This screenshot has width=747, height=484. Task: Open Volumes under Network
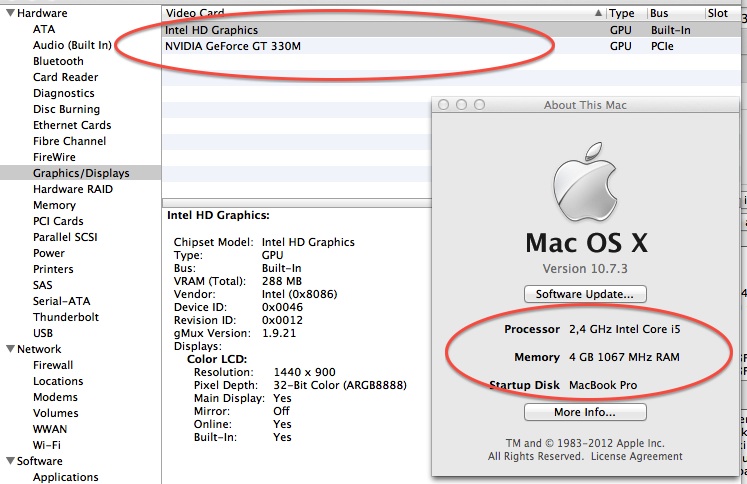(55, 413)
